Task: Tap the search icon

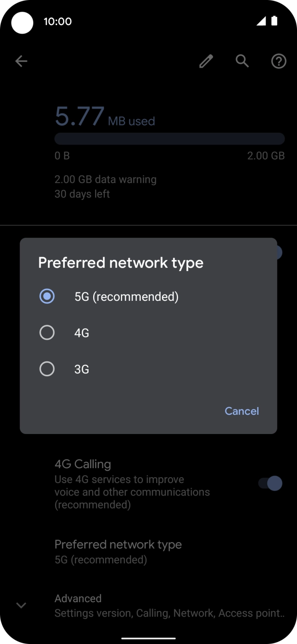Action: pos(242,61)
